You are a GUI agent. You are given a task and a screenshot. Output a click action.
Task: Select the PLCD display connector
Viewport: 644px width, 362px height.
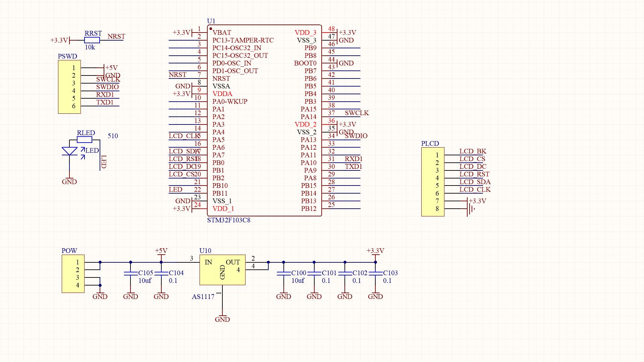coord(433,182)
